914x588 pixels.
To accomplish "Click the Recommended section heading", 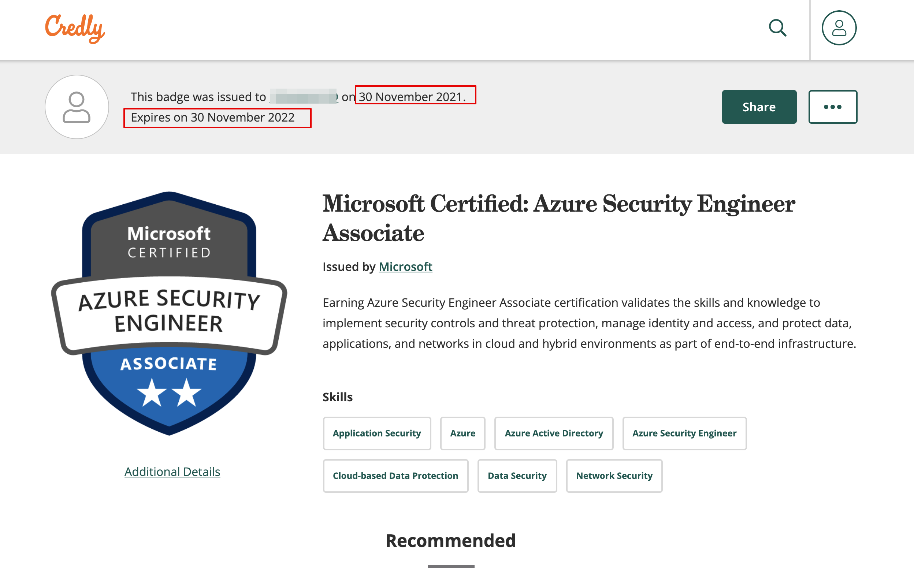I will click(450, 540).
